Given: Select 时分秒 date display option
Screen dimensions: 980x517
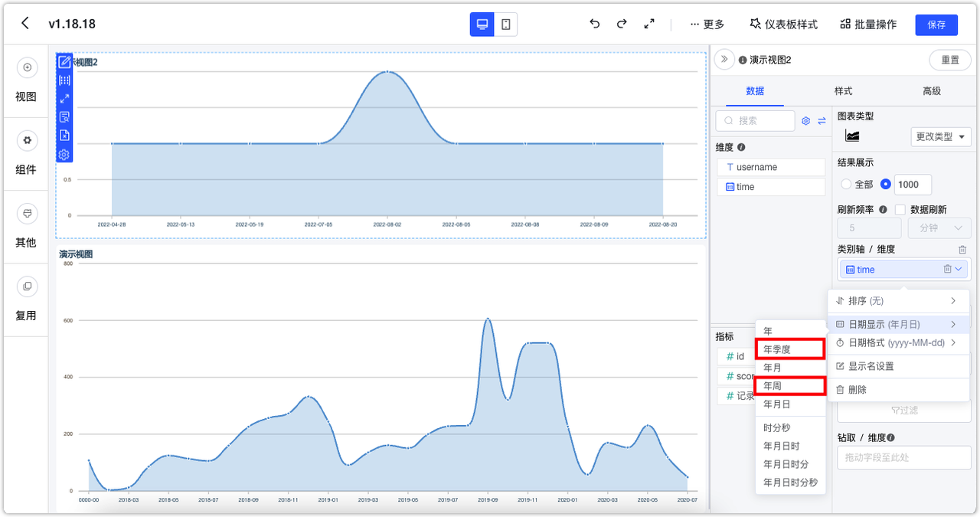Looking at the screenshot, I should pyautogui.click(x=791, y=428).
